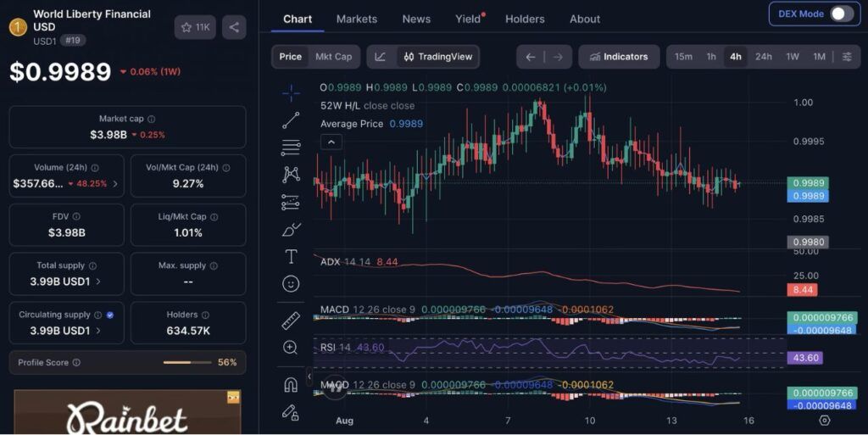The width and height of the screenshot is (868, 435).
Task: Open the Yield tab
Action: point(470,19)
